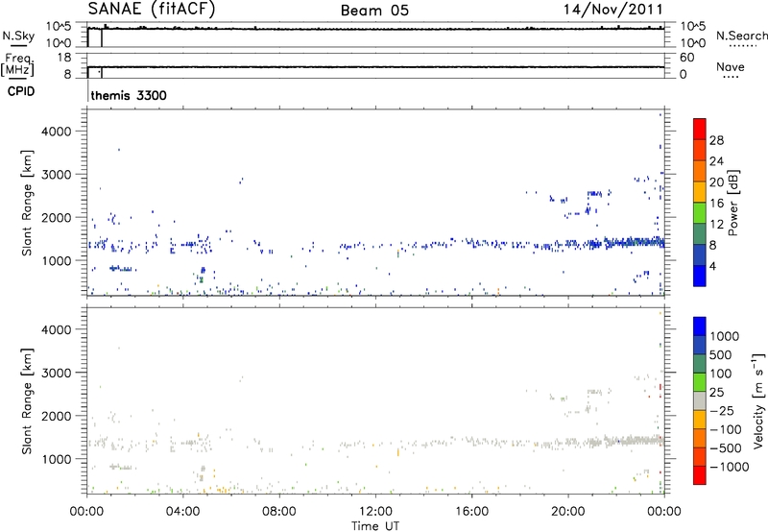Click the 'Velocity [m s-1]' color bar label
Screen dimensions: 768x532
(758, 400)
